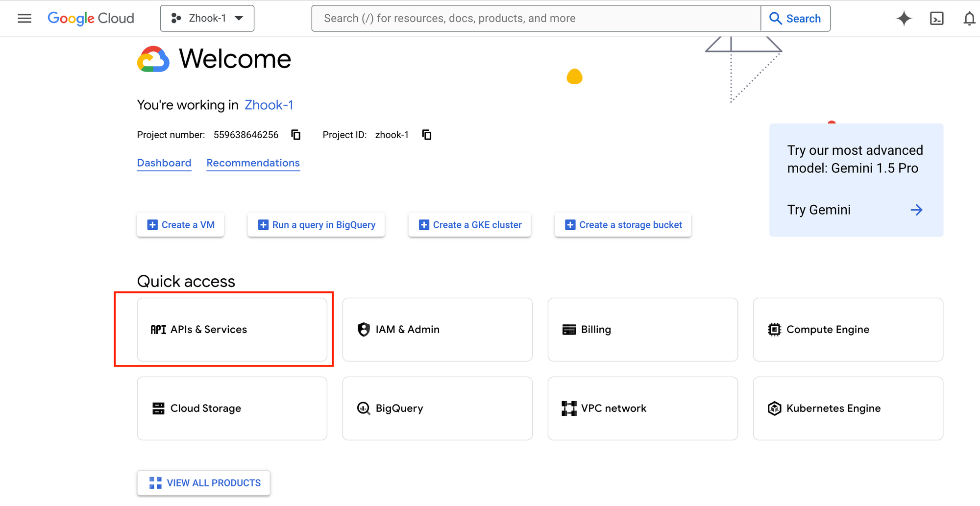
Task: Click VIEW ALL PRODUCTS button
Action: pyautogui.click(x=204, y=483)
